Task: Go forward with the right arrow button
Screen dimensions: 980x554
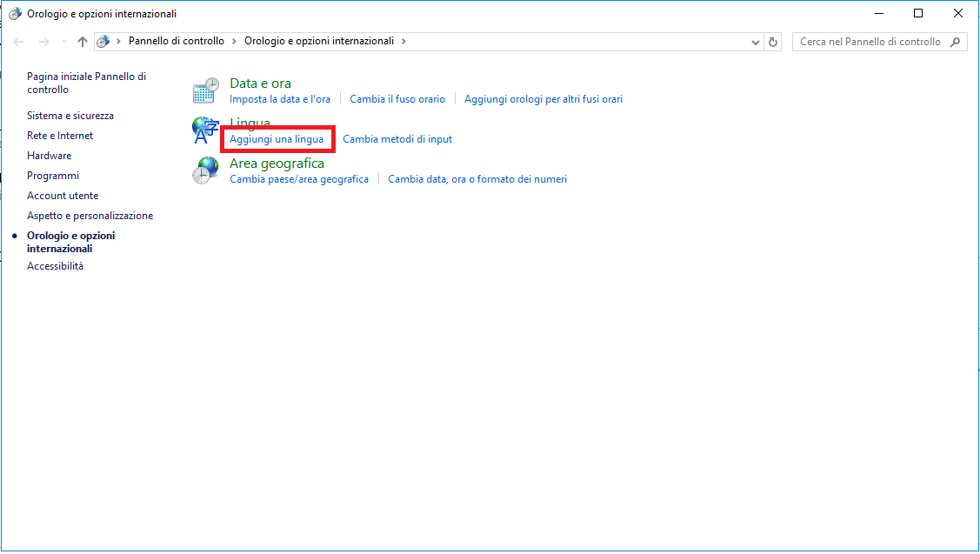Action: pos(43,42)
